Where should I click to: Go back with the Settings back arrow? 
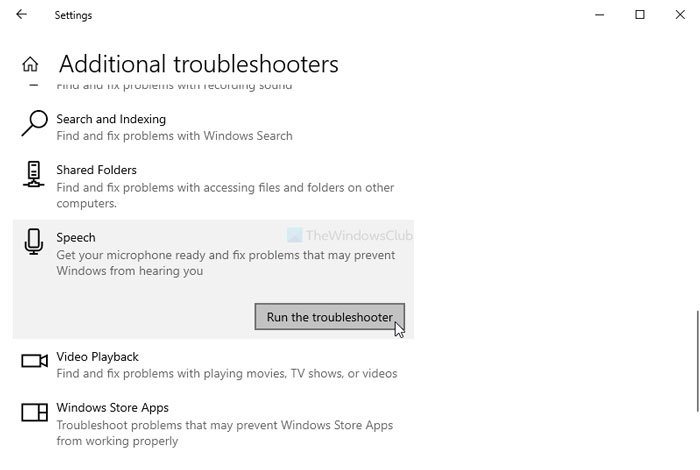click(x=21, y=15)
